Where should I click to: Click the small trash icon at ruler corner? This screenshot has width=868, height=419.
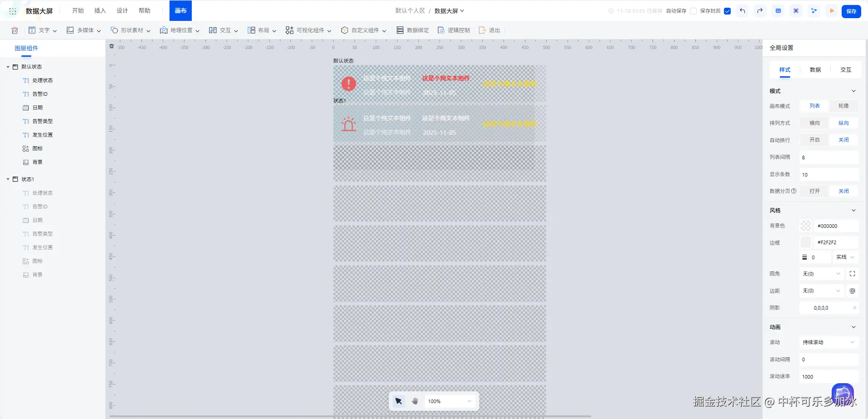[x=112, y=46]
